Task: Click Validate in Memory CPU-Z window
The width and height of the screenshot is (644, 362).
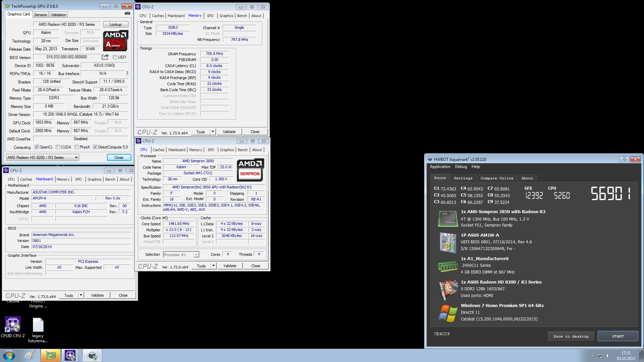Action: point(229,132)
